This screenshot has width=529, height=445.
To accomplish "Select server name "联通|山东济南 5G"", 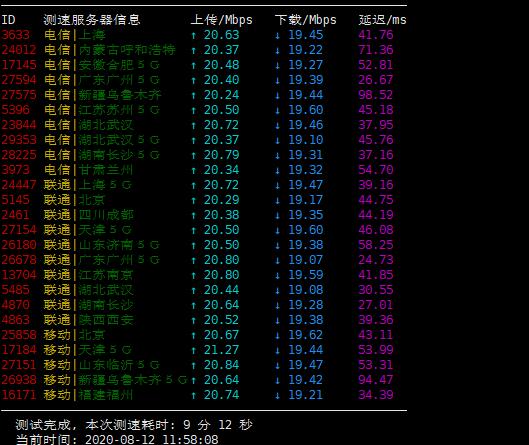I will click(102, 245).
